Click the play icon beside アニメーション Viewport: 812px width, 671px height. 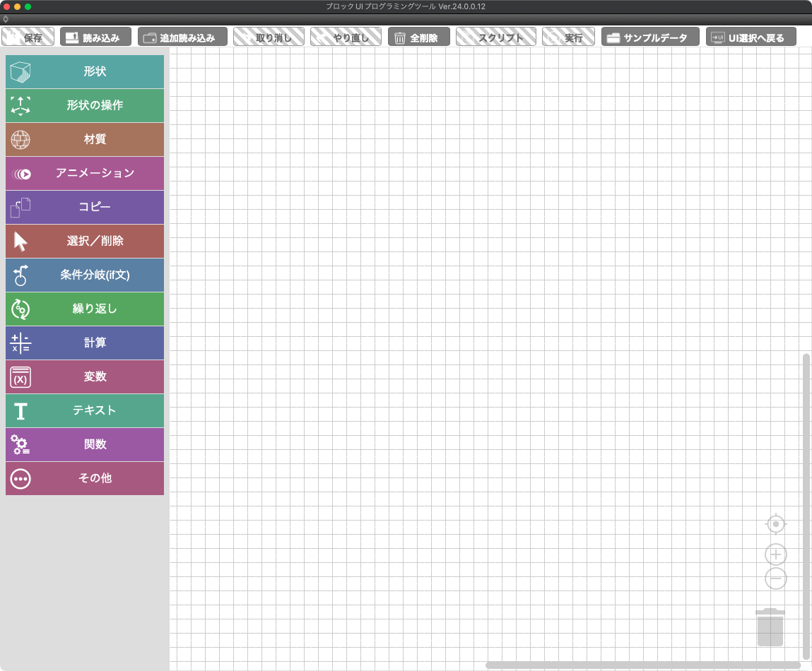pos(21,174)
